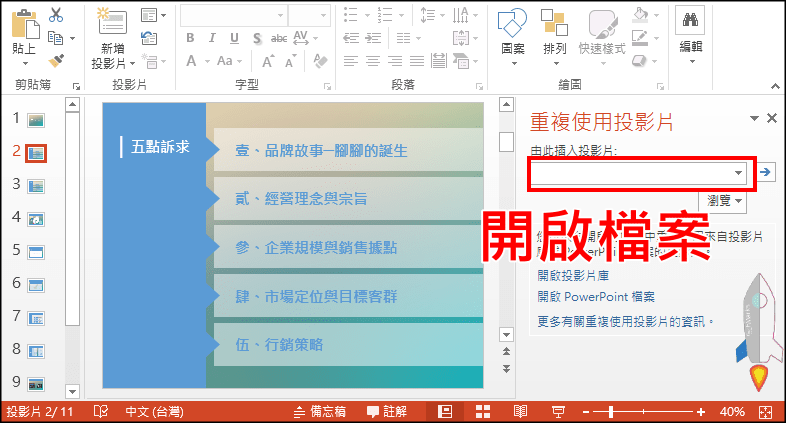Click the Reset slide icon
Viewport: 786px width, 423px height.
tap(149, 38)
